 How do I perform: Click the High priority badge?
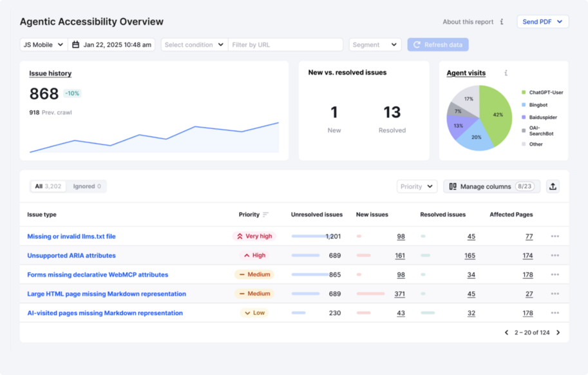254,255
